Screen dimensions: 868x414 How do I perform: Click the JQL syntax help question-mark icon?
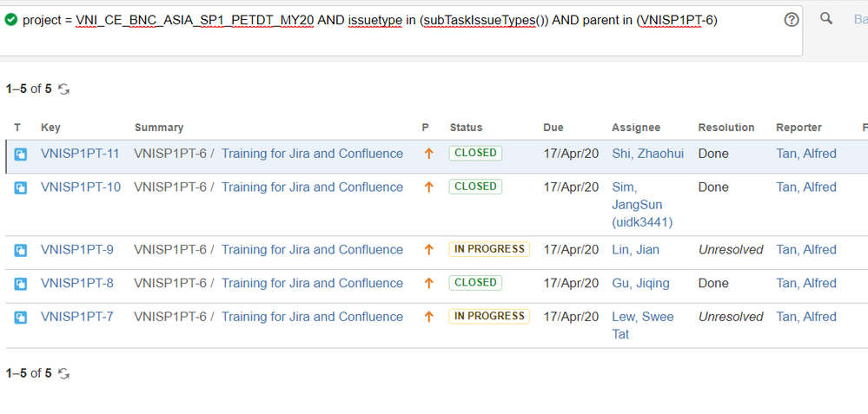pyautogui.click(x=792, y=20)
